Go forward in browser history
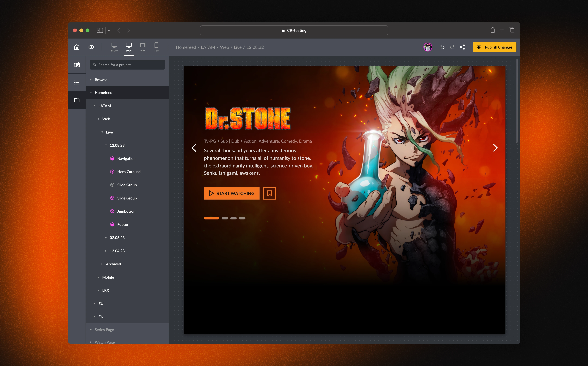 [129, 30]
